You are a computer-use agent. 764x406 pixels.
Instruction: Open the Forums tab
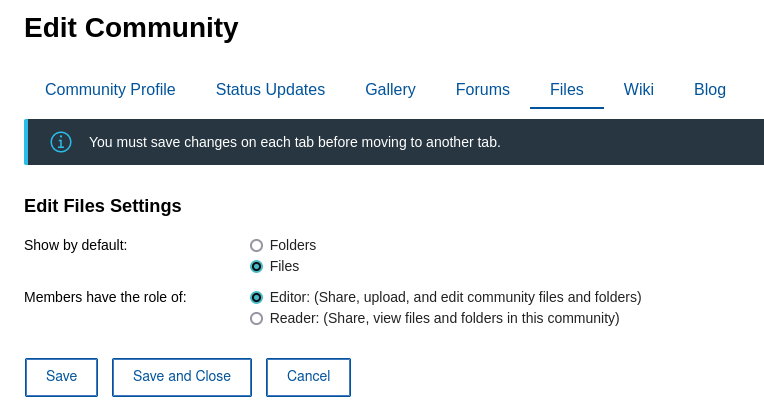point(483,90)
